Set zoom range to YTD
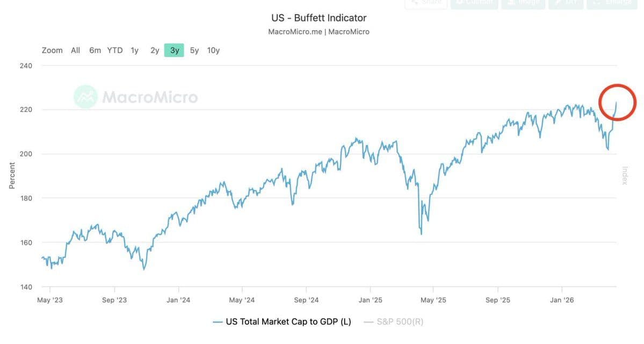Screen dimensions: 644x344 (x=115, y=51)
